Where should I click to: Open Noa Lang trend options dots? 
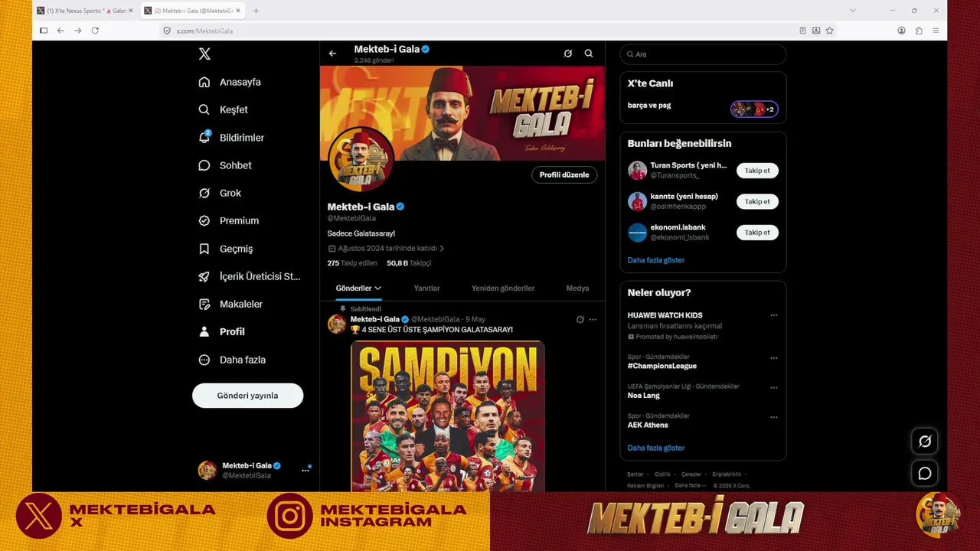pyautogui.click(x=773, y=388)
